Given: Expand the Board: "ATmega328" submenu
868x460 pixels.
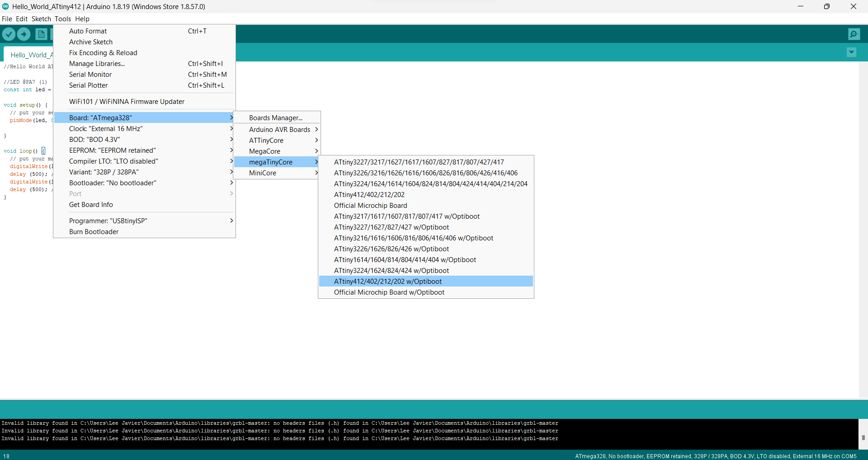Looking at the screenshot, I should coord(144,118).
